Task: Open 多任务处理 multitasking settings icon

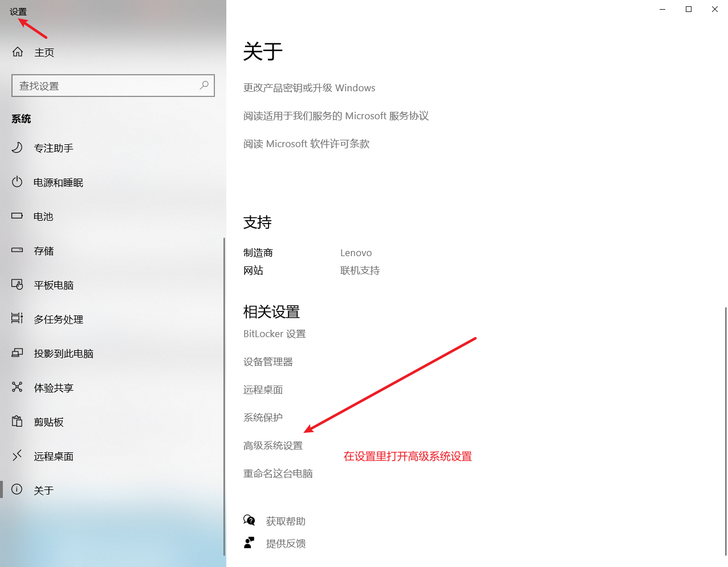Action: [x=18, y=319]
